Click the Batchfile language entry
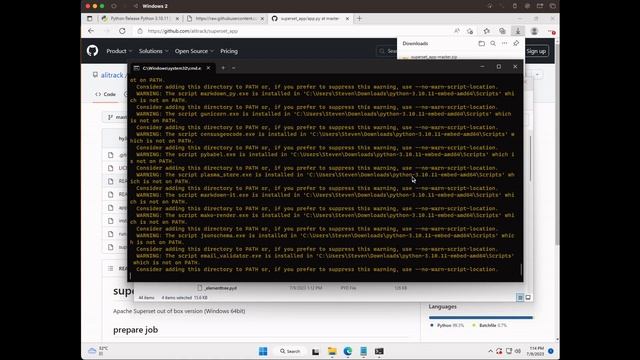The height and width of the screenshot is (360, 640). click(x=489, y=325)
